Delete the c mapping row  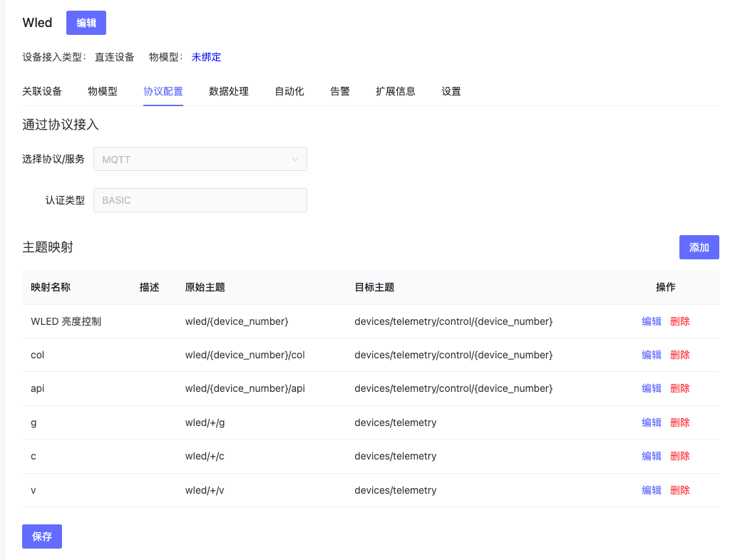coord(680,456)
